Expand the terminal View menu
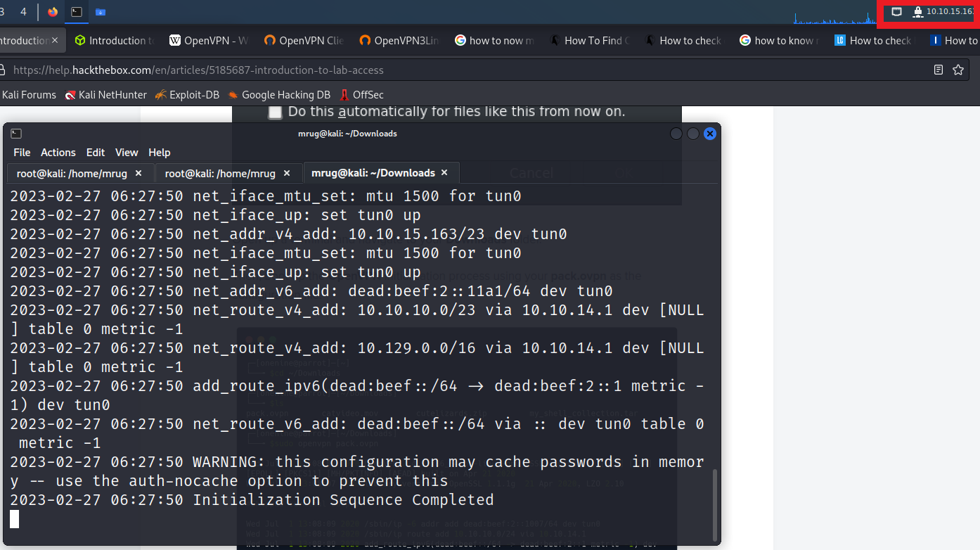The image size is (980, 550). [127, 153]
